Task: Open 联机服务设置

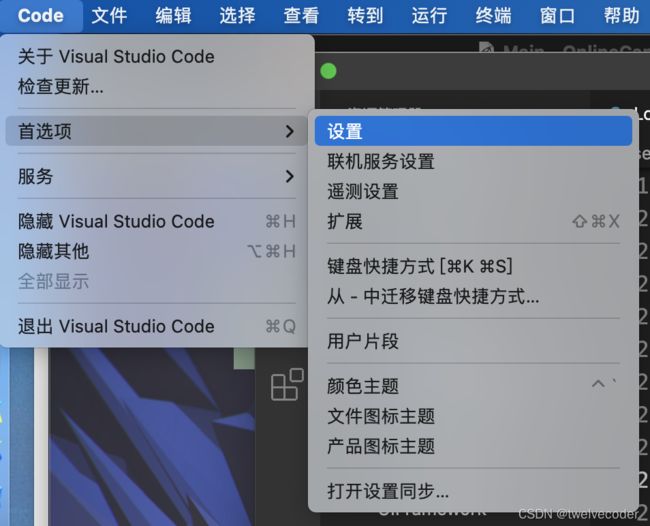Action: (473, 161)
